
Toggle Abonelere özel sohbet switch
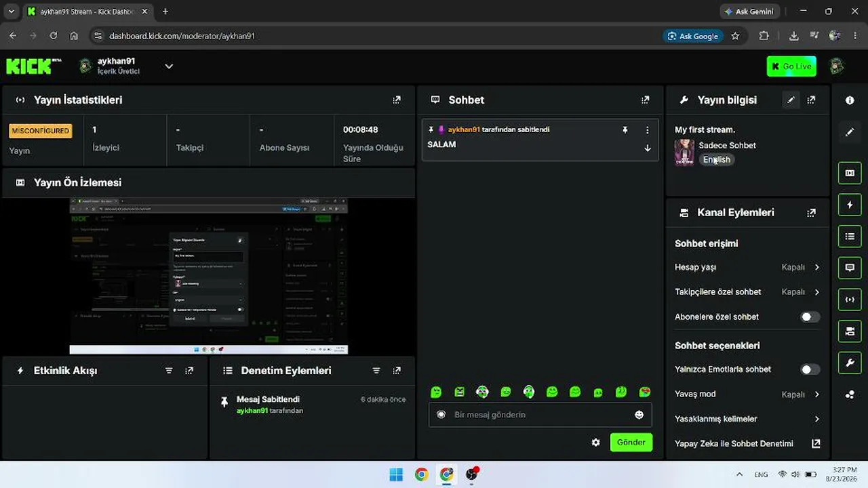click(810, 317)
